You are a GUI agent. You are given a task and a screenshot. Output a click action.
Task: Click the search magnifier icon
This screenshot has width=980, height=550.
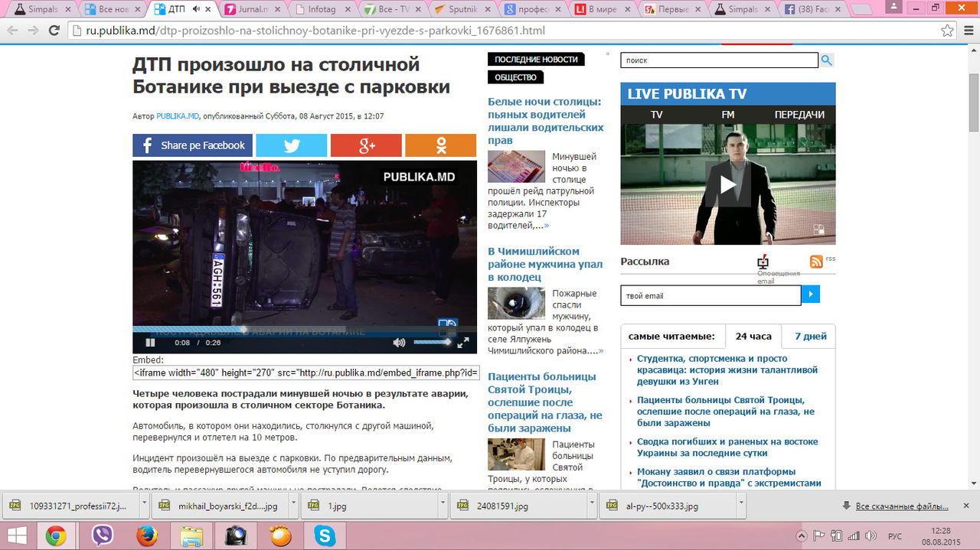point(827,60)
